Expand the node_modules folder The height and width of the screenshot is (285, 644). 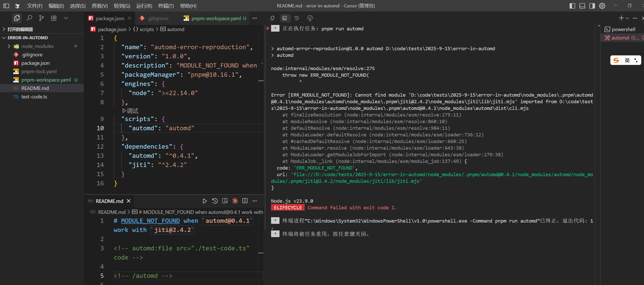42,46
